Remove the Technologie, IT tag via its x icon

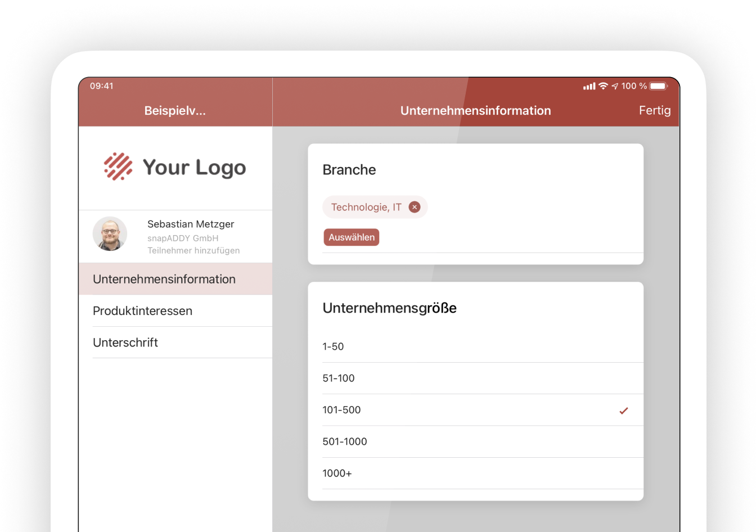pos(414,207)
